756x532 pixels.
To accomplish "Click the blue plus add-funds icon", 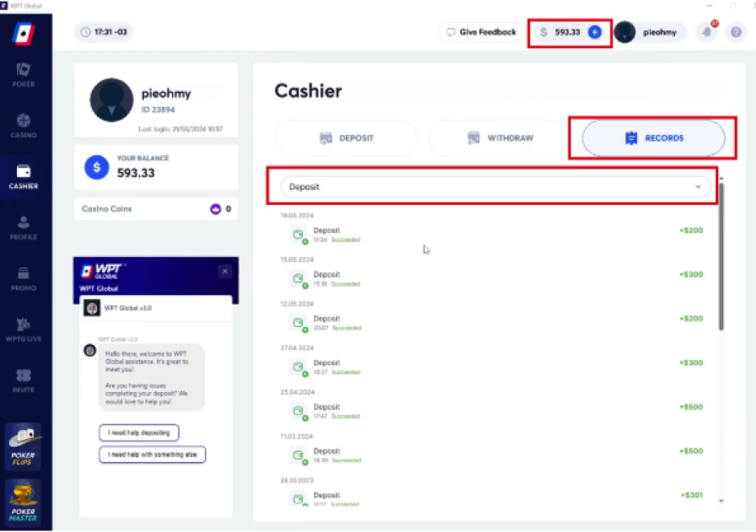I will (x=594, y=32).
